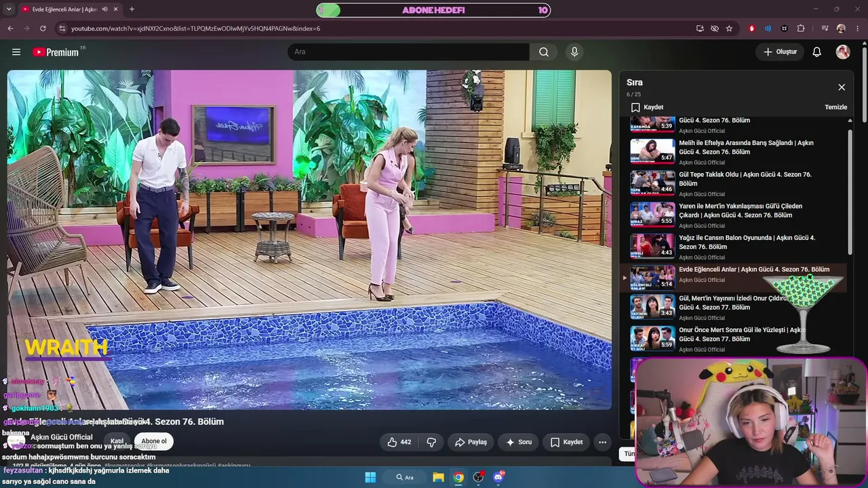The height and width of the screenshot is (488, 868).
Task: Save the queue with Kaydet
Action: point(647,107)
